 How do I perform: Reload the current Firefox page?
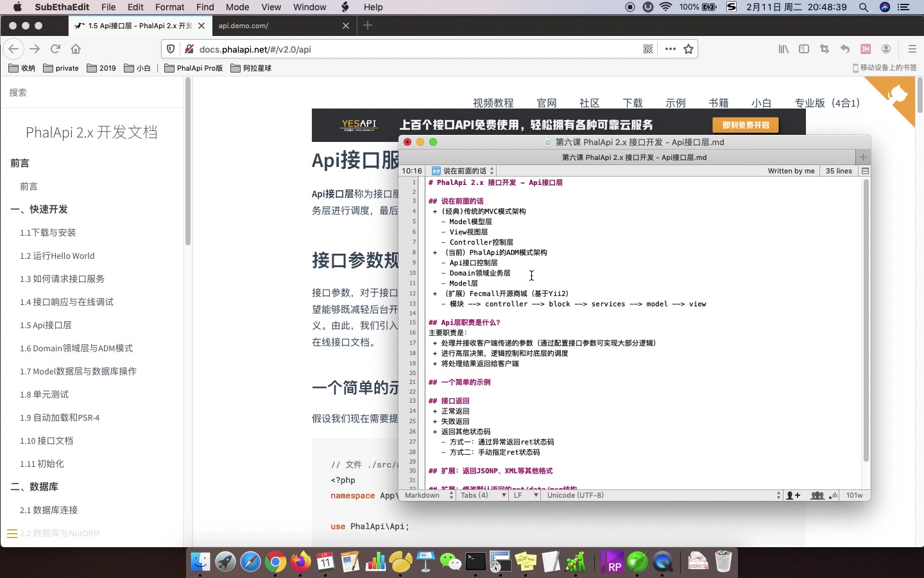click(56, 49)
